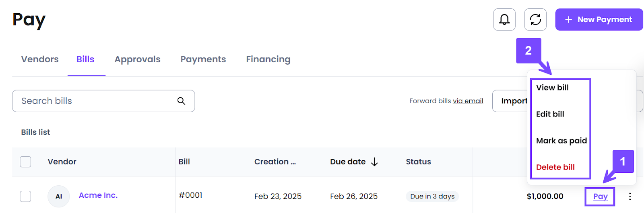Viewport: 644px width, 213px height.
Task: Go to the Payments tab
Action: (203, 59)
